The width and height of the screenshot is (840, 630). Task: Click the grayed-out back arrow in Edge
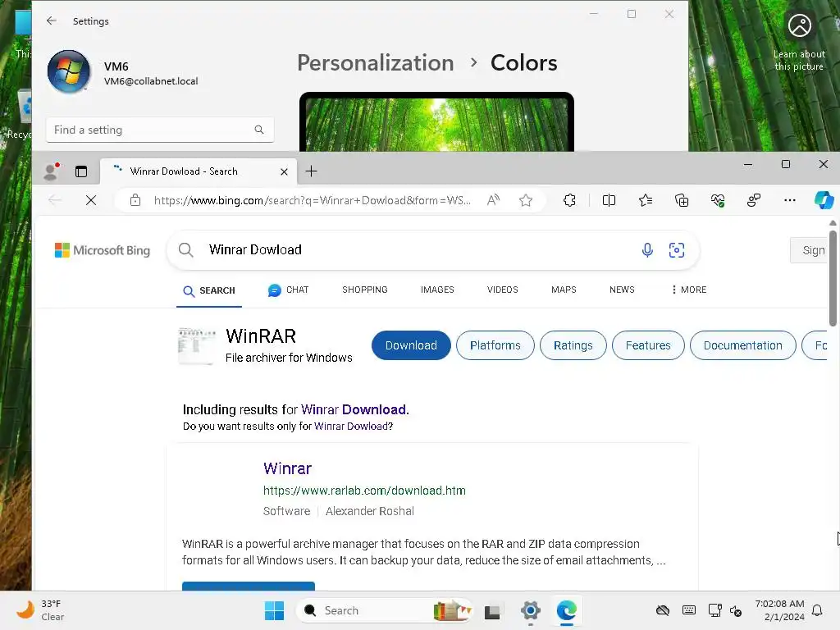pyautogui.click(x=55, y=200)
